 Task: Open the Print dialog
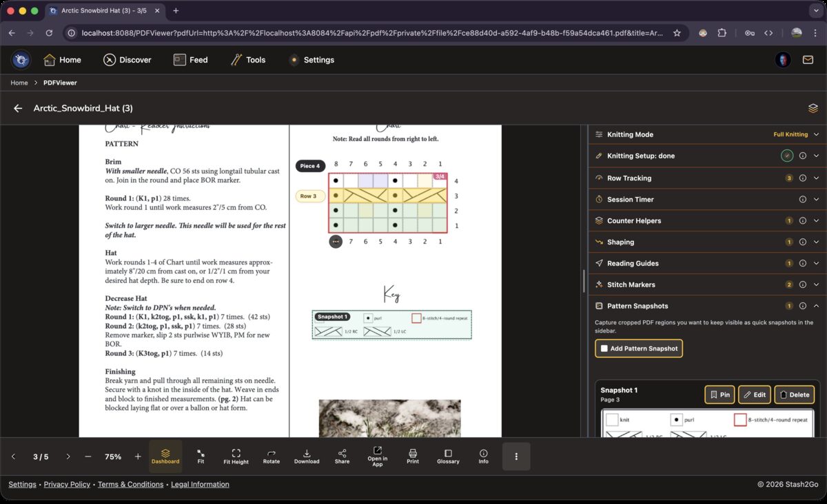(413, 456)
